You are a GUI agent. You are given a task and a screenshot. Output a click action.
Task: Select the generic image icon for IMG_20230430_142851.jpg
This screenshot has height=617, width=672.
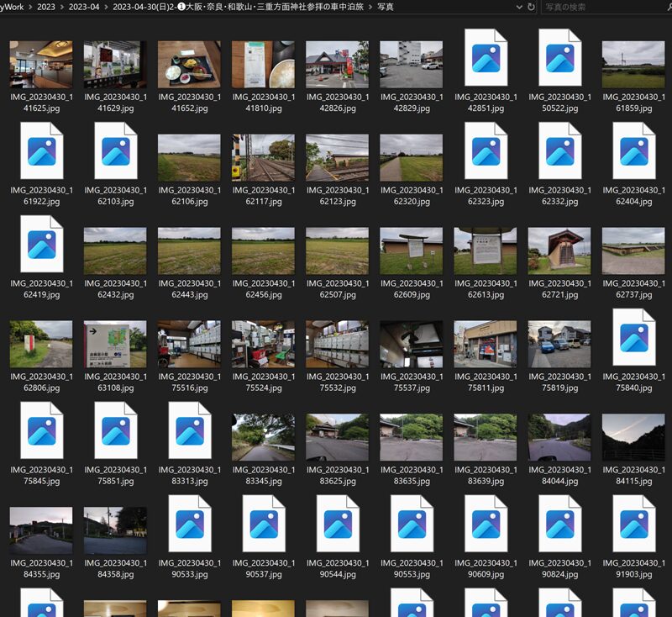point(486,57)
